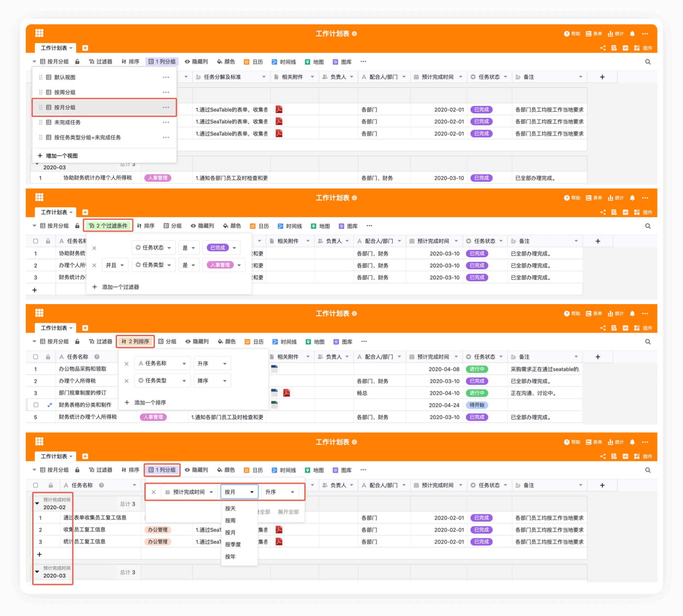Choose 按季度 from the granularity list
The height and width of the screenshot is (616, 683).
(233, 544)
